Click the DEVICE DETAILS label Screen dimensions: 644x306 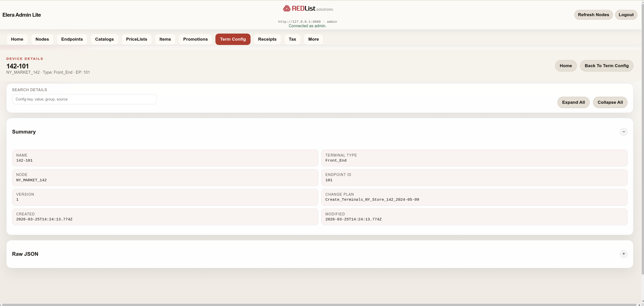[25, 59]
